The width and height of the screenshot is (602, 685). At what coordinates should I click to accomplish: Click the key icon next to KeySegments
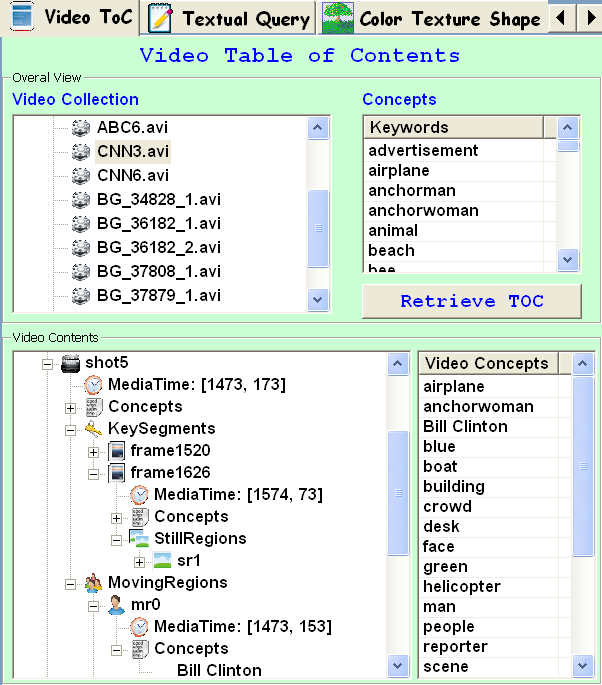[93, 429]
